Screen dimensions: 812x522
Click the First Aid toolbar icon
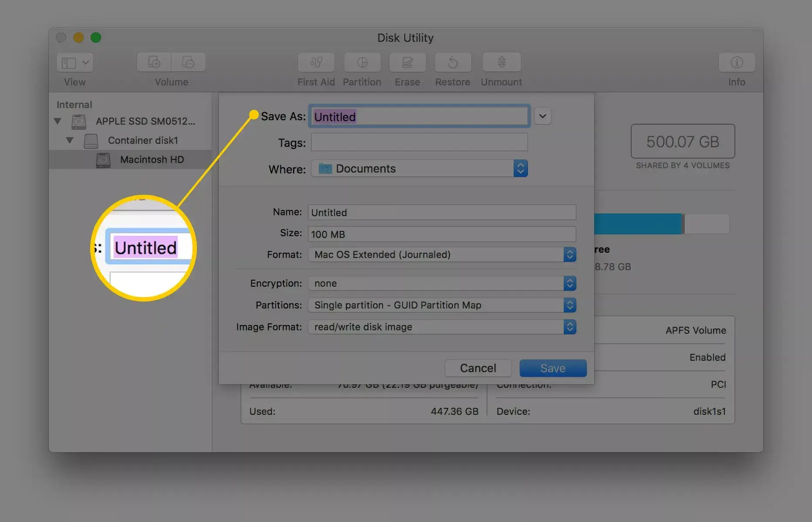pyautogui.click(x=316, y=63)
